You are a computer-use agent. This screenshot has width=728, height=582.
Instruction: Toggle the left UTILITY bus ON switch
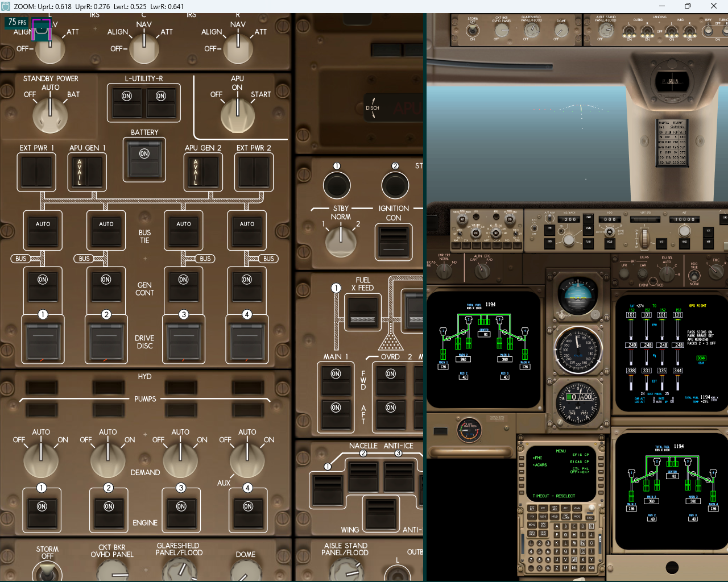127,103
